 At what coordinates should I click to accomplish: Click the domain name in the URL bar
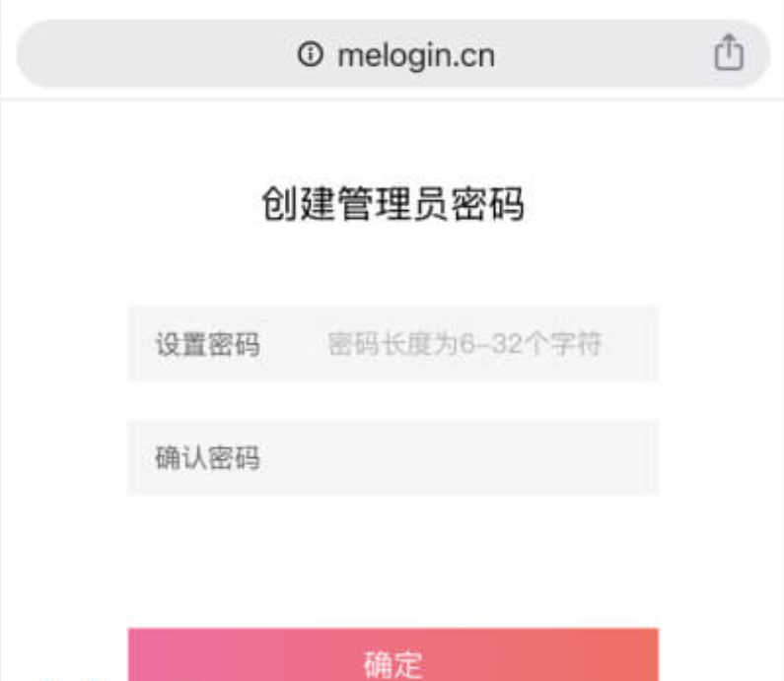[x=416, y=55]
